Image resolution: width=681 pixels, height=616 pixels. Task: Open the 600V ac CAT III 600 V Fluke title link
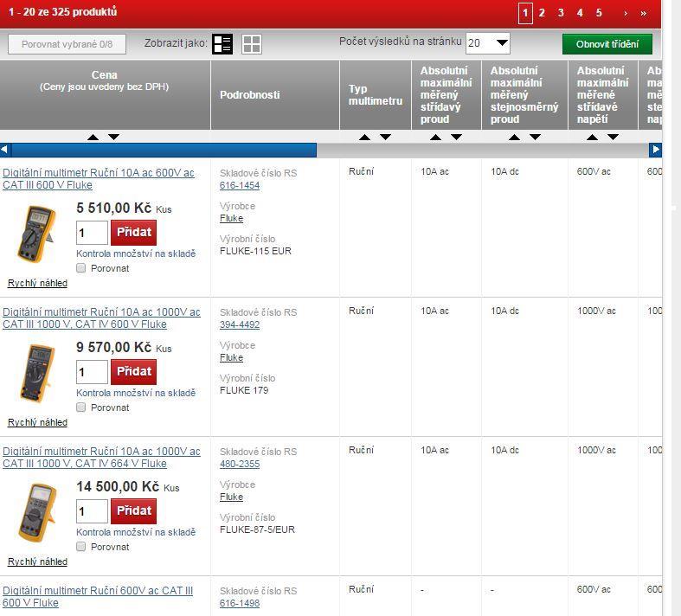click(x=99, y=179)
